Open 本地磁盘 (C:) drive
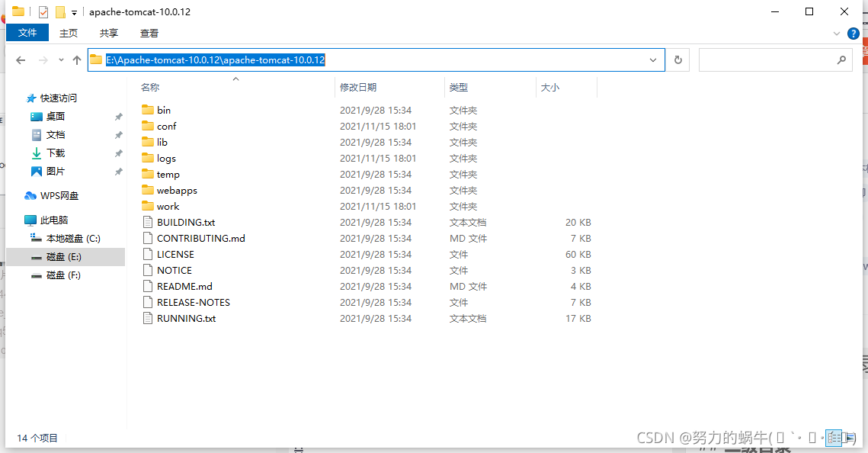The width and height of the screenshot is (868, 453). click(x=73, y=238)
